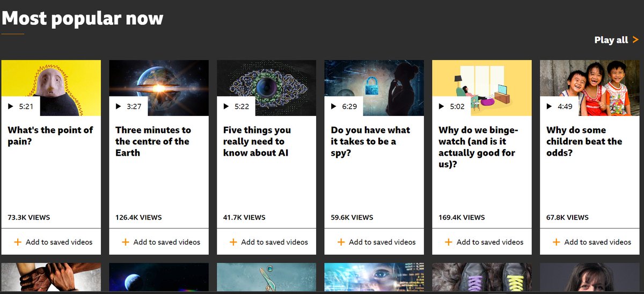Open the padlock silhouette spy thumbnail

[374, 88]
